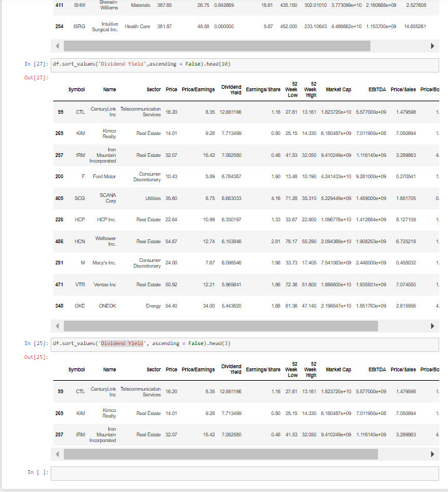
Task: Click 'Symbol' header in Out[27] table
Action: (76, 89)
